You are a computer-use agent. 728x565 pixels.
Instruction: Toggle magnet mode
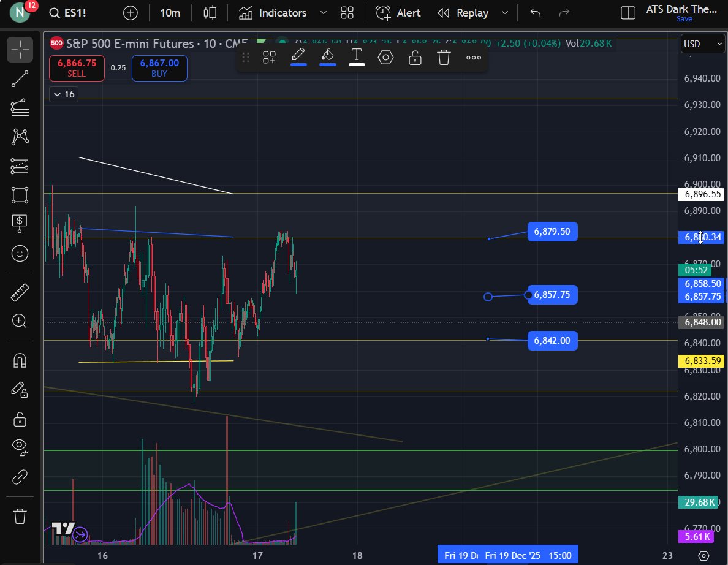tap(20, 360)
